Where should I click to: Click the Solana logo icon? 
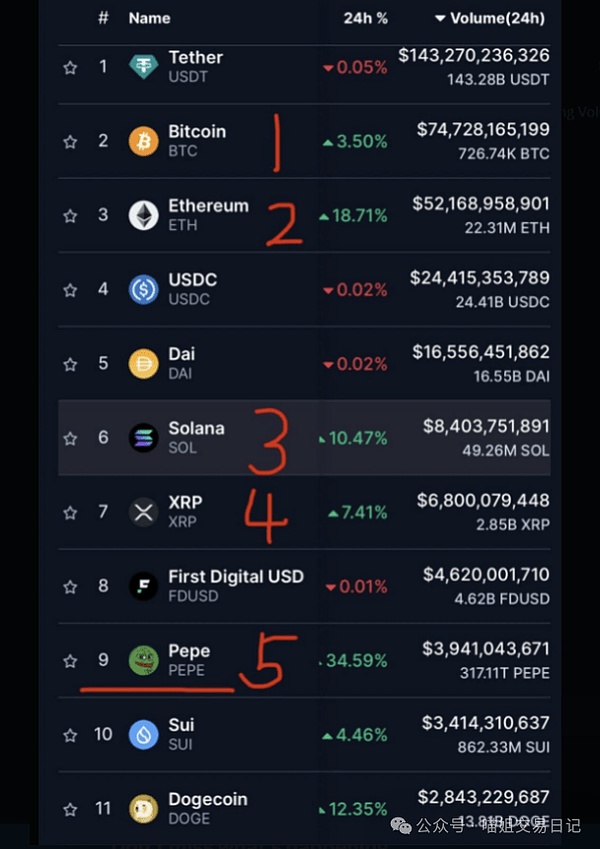coord(144,438)
